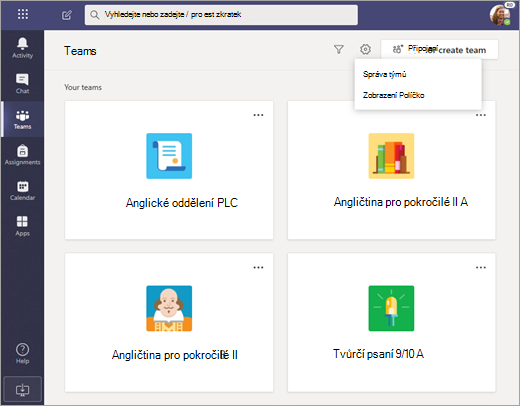The height and width of the screenshot is (406, 520).
Task: Click the Teams page heading
Action: (x=80, y=51)
